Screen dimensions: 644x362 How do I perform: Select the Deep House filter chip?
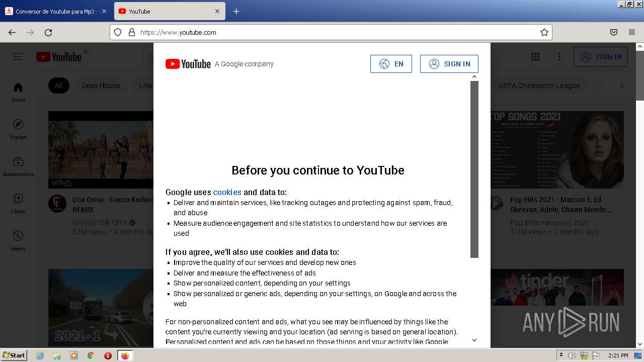pyautogui.click(x=101, y=85)
